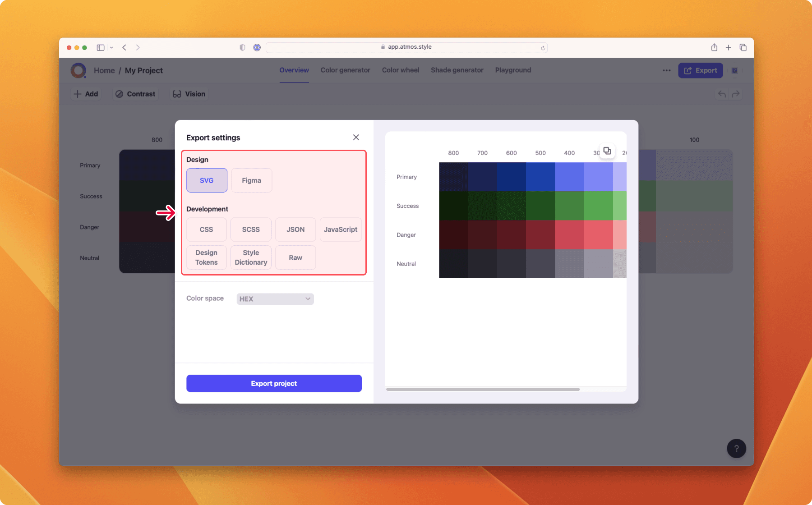Open the more options ellipsis menu
The width and height of the screenshot is (812, 505).
666,70
